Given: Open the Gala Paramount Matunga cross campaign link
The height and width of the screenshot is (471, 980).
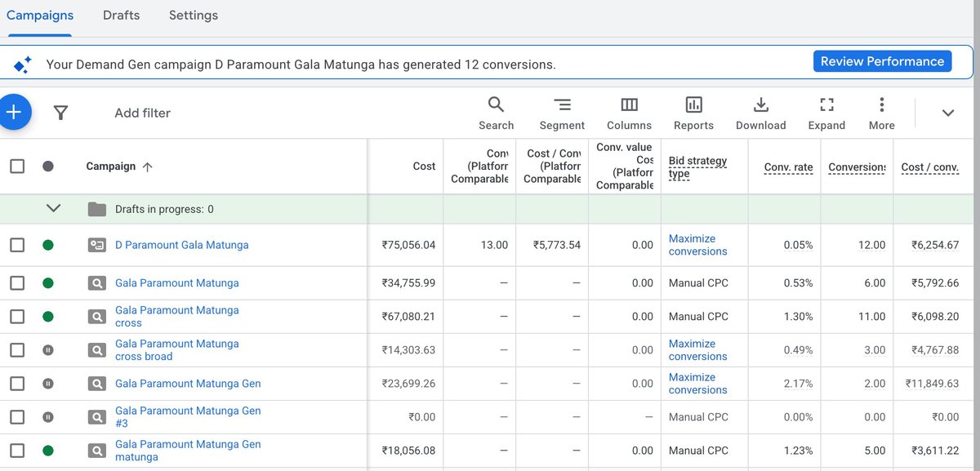Looking at the screenshot, I should click(176, 317).
